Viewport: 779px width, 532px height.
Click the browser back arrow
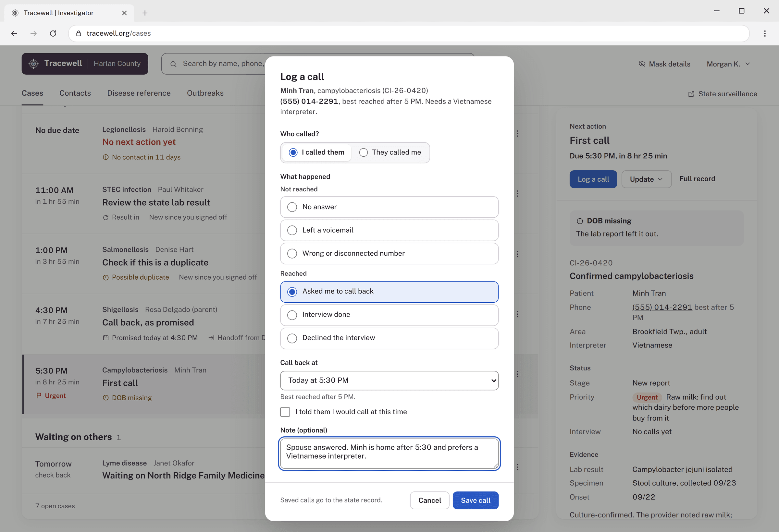click(x=14, y=33)
